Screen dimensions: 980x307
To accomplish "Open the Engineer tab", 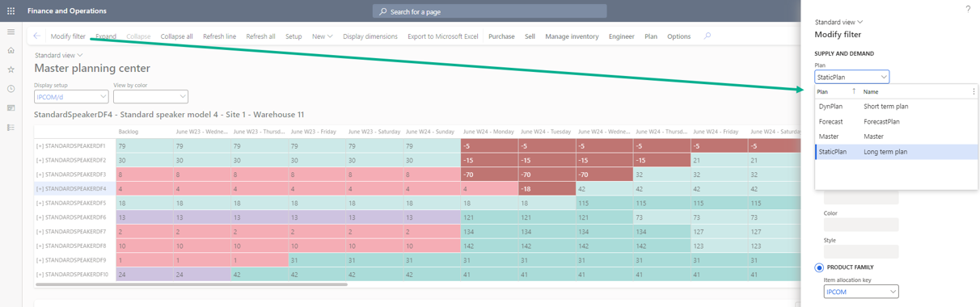I will 622,36.
